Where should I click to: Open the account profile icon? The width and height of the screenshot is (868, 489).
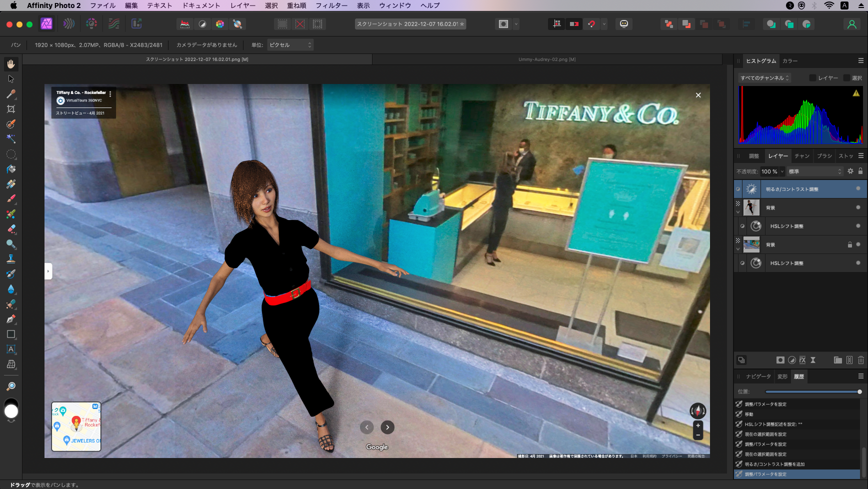pos(851,24)
